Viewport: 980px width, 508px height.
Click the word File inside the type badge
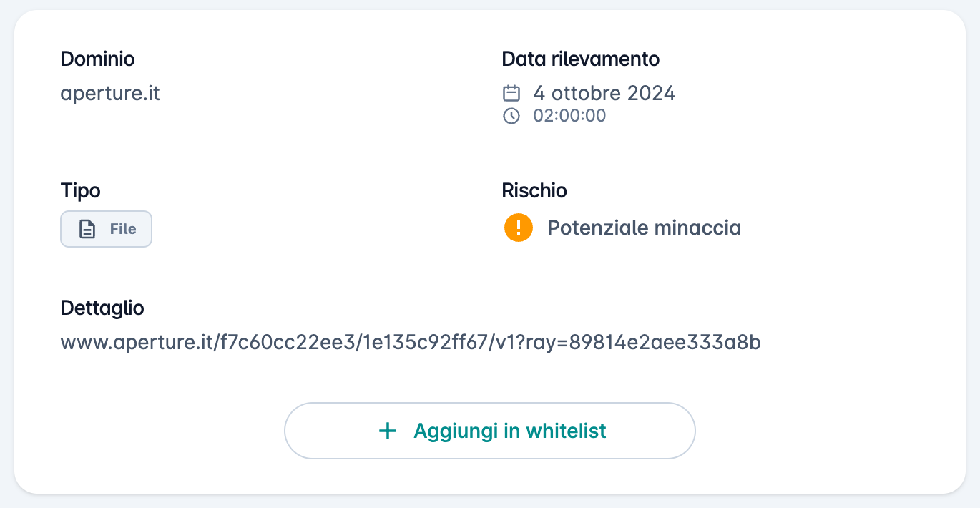(x=123, y=230)
